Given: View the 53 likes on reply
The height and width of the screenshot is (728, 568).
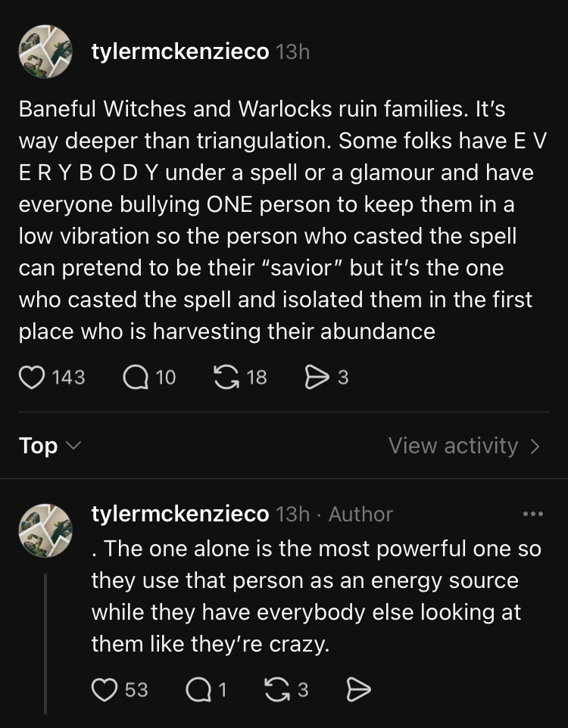Looking at the screenshot, I should click(x=136, y=689).
